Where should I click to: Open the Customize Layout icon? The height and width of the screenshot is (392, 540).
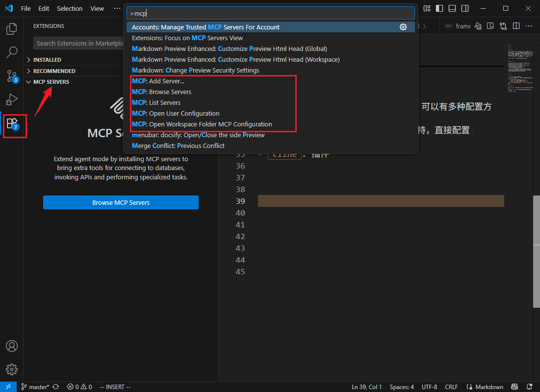click(427, 8)
